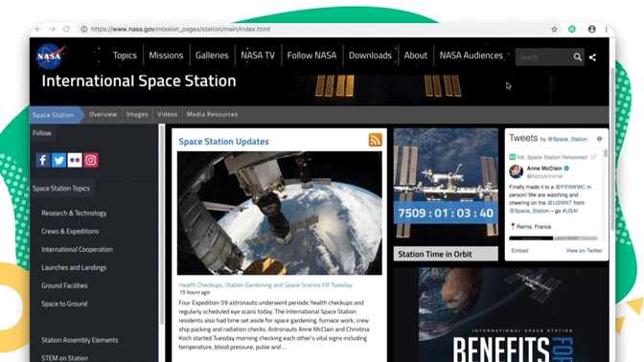
Task: Bookmark the page with the star icon
Action: pos(554,29)
